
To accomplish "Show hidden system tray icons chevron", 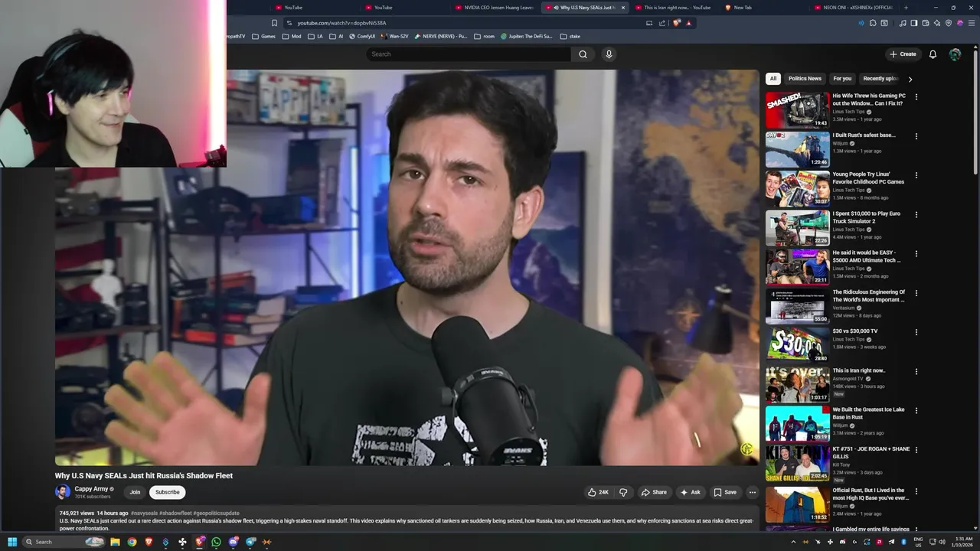I will pyautogui.click(x=793, y=542).
